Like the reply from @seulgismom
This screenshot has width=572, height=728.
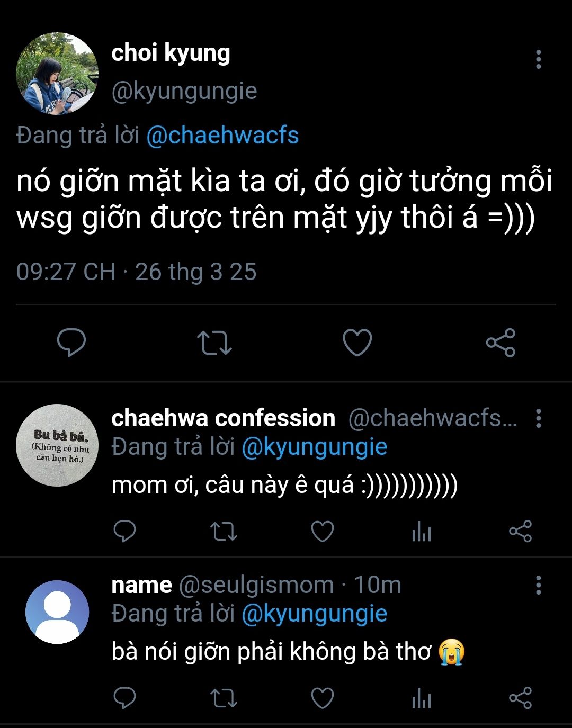pos(323,698)
